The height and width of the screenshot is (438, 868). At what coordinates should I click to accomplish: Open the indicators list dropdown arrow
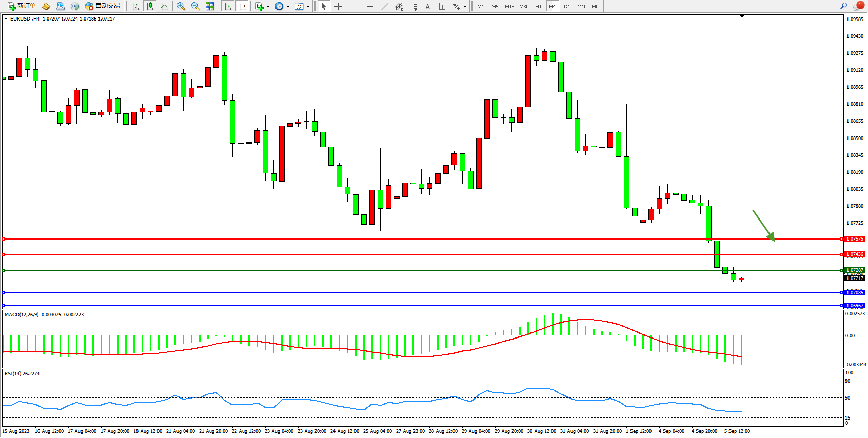[268, 7]
